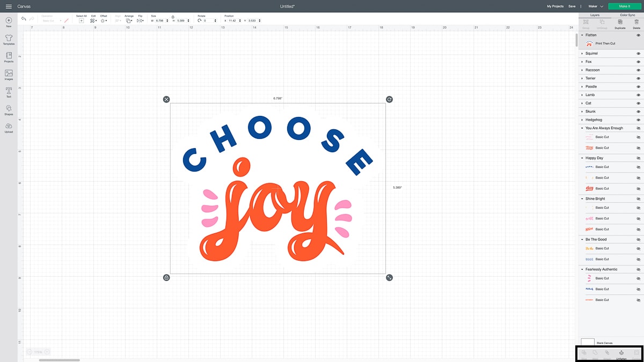Open the Images library
Image resolution: width=644 pixels, height=362 pixels.
pos(9,75)
